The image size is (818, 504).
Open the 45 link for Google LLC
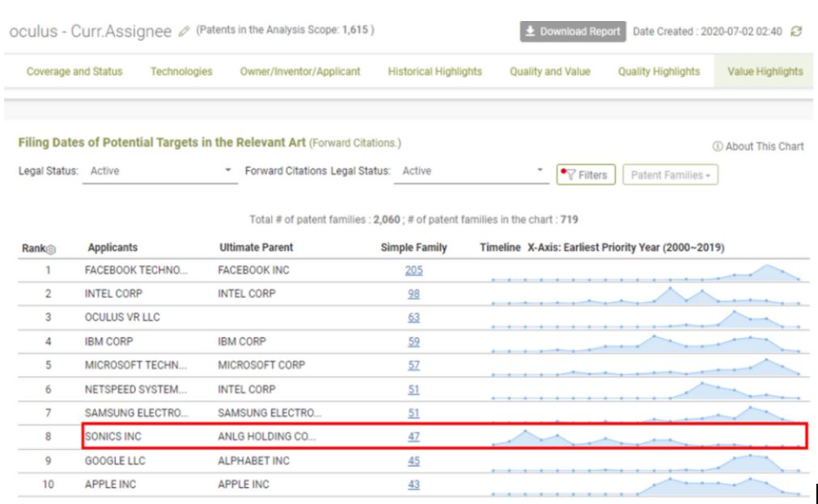coord(413,460)
